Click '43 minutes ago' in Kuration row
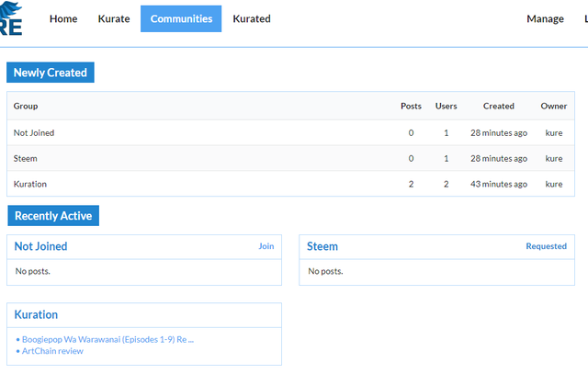This screenshot has height=374, width=588. (499, 184)
